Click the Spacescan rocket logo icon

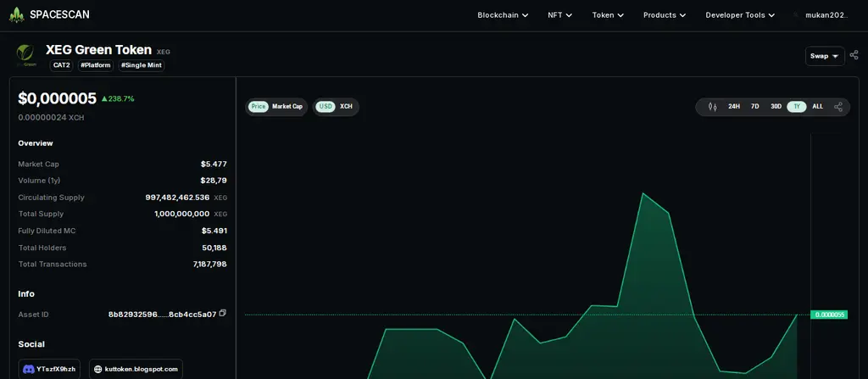[x=17, y=15]
